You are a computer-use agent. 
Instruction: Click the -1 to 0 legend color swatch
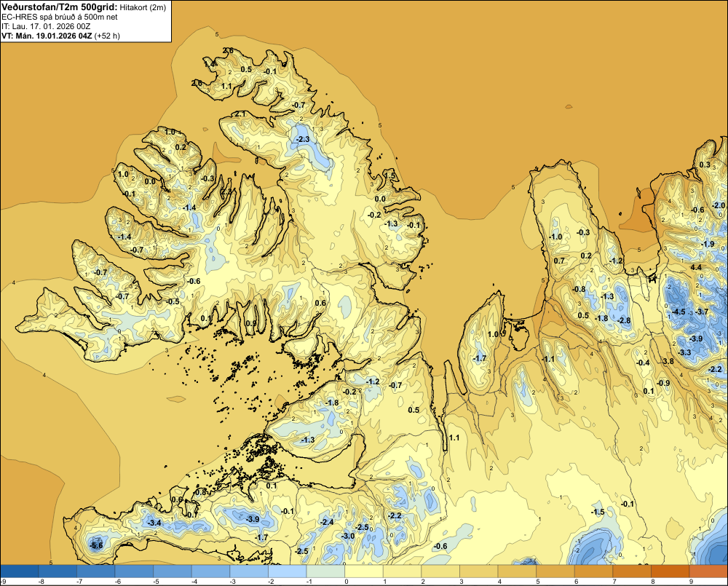click(325, 571)
